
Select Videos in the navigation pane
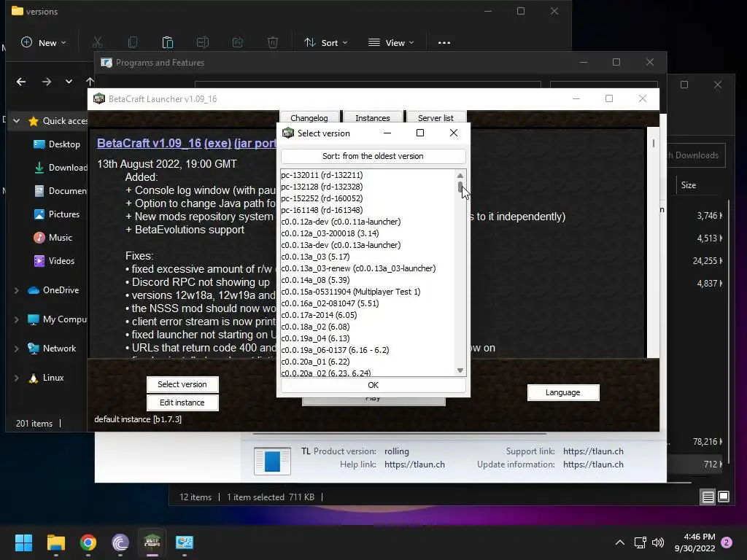[x=54, y=261]
